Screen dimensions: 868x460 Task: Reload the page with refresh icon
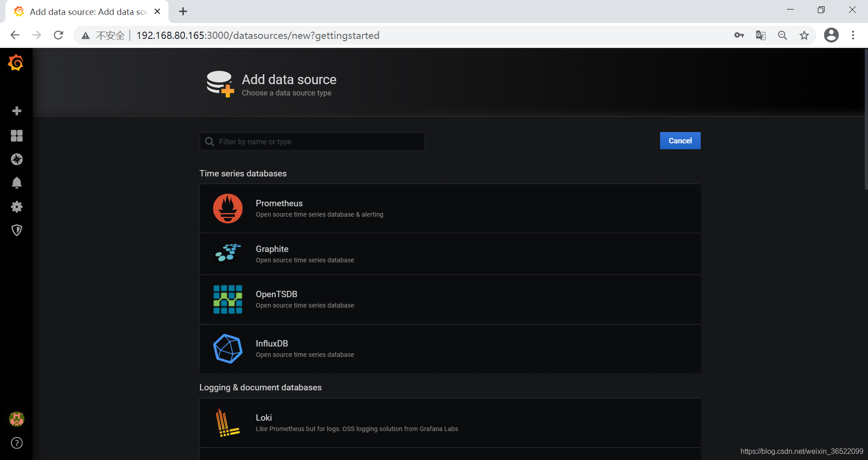(x=58, y=35)
